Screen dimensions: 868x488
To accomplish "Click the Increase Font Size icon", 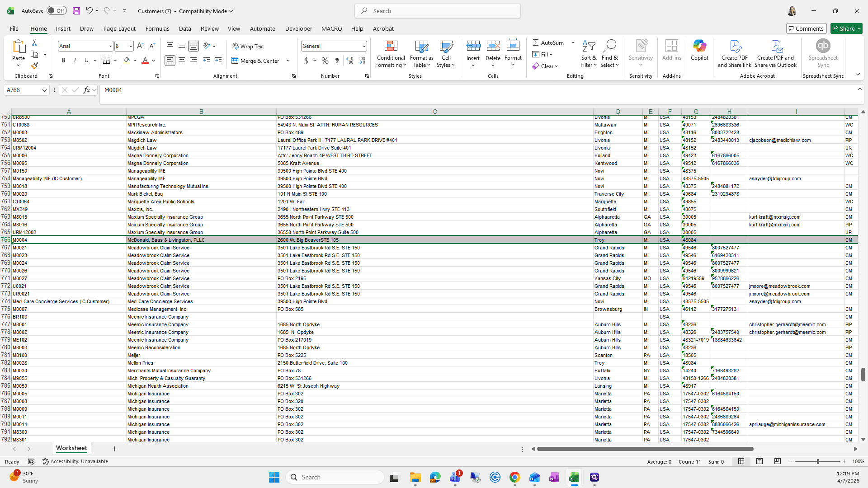I will pos(140,46).
